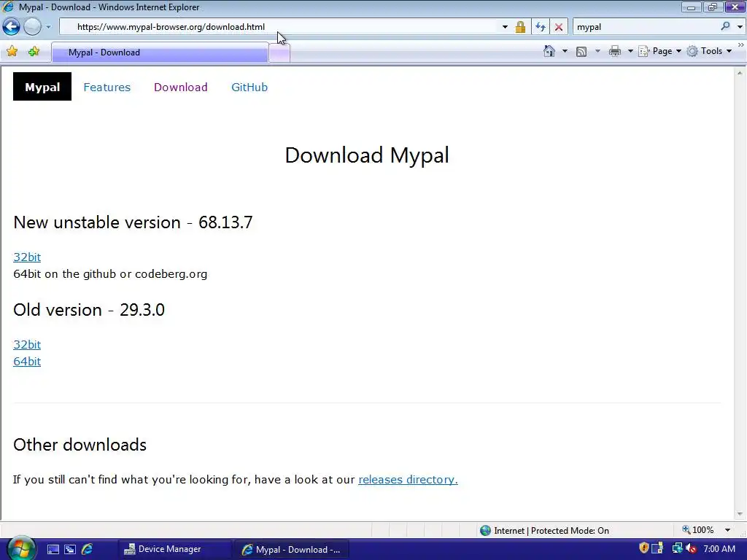747x560 pixels.
Task: Click the Add to Favorites icon
Action: pyautogui.click(x=34, y=52)
